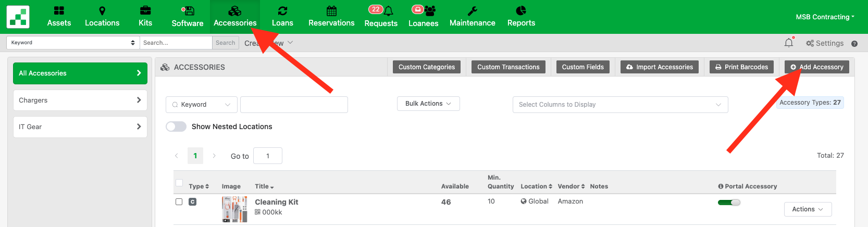Focus the top Search... text field

(x=176, y=43)
